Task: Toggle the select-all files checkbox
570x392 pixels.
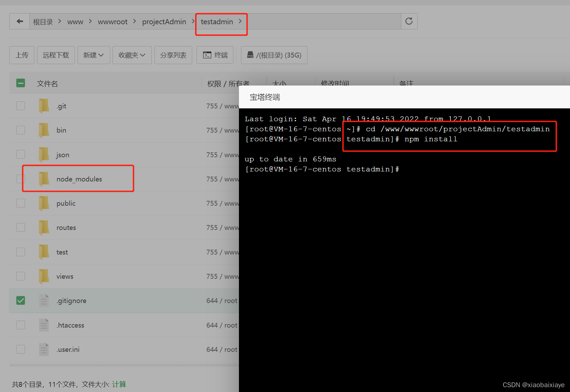Action: (x=21, y=83)
